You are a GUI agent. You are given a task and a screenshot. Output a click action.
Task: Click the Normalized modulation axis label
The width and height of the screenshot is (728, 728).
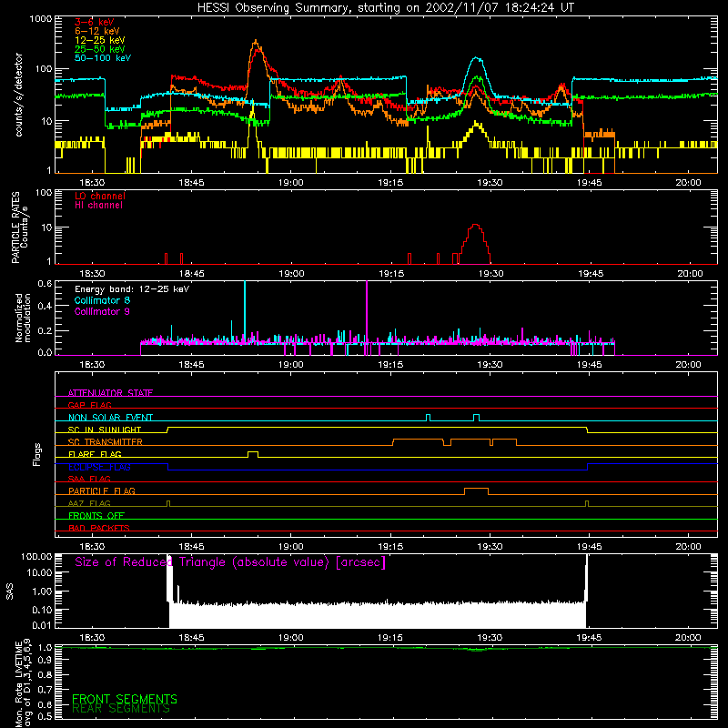pos(23,318)
